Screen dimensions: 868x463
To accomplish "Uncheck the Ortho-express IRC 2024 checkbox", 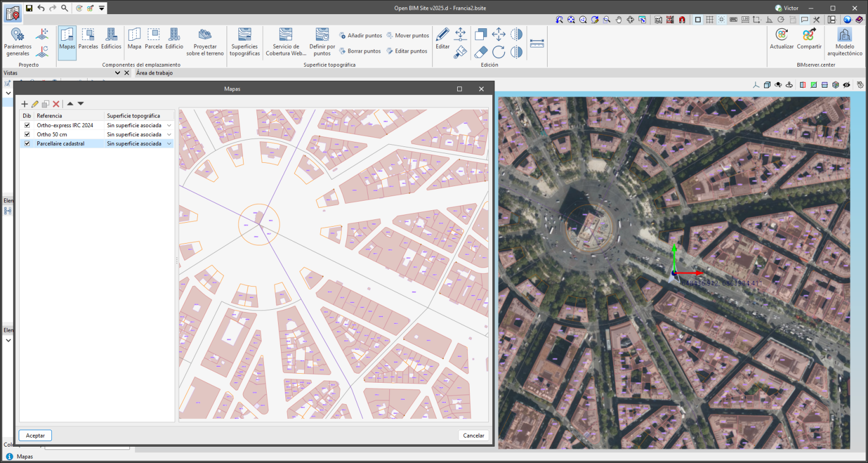I will pos(27,126).
